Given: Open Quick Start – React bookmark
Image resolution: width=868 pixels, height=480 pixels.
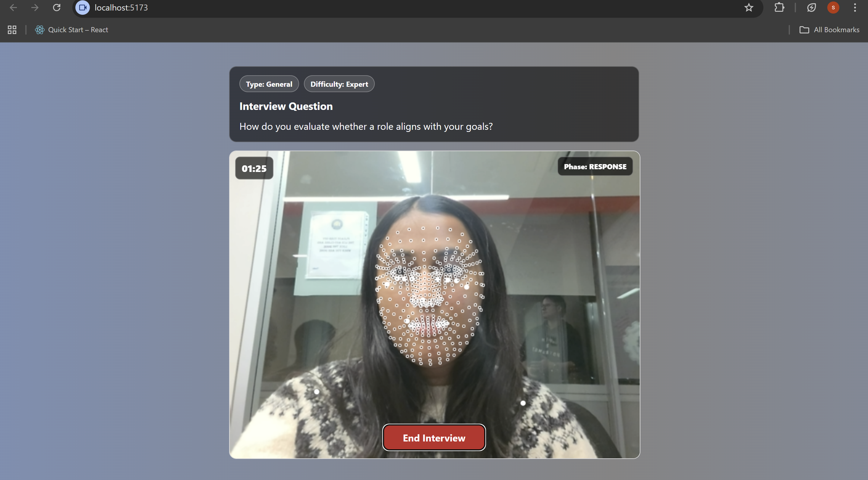Looking at the screenshot, I should [71, 30].
